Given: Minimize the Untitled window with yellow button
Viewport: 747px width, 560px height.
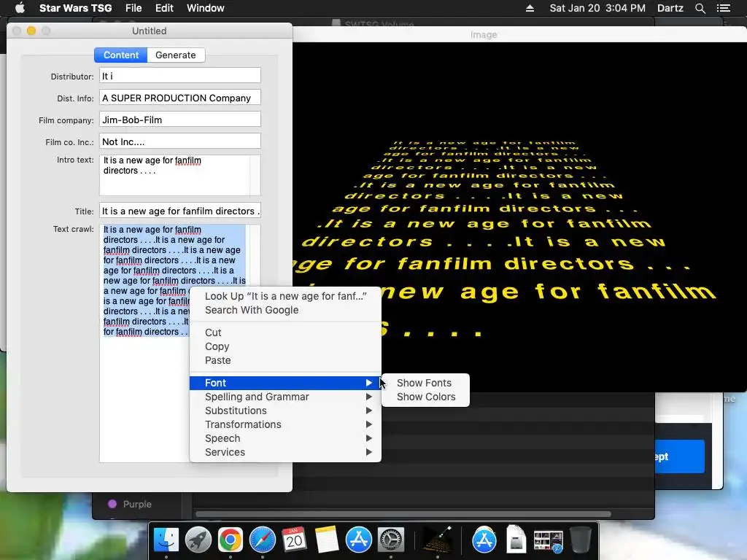Looking at the screenshot, I should point(31,31).
